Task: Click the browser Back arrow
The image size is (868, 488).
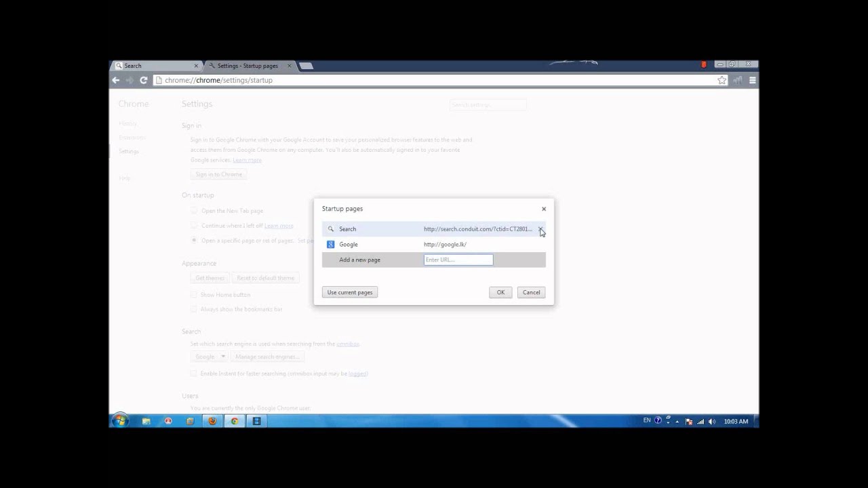Action: (116, 80)
